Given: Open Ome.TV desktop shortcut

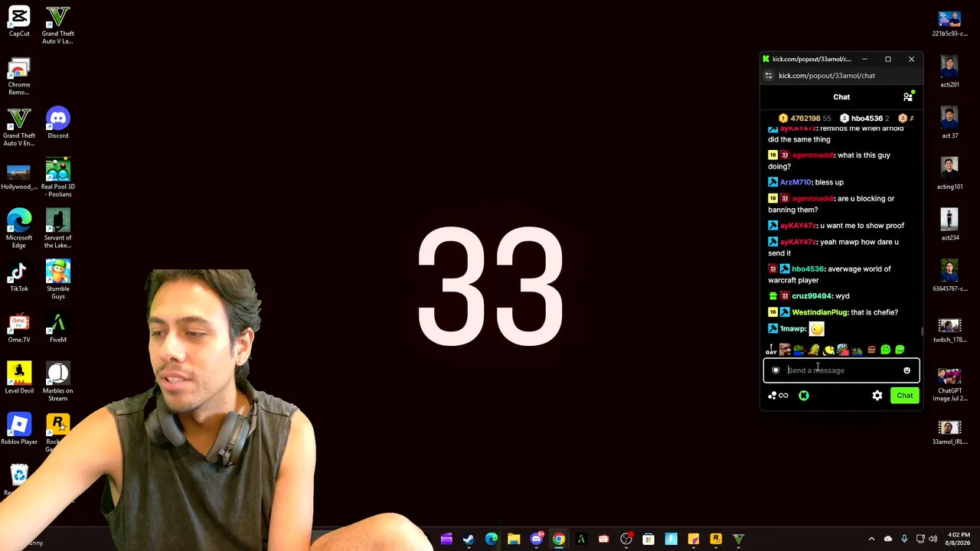Looking at the screenshot, I should (x=19, y=328).
